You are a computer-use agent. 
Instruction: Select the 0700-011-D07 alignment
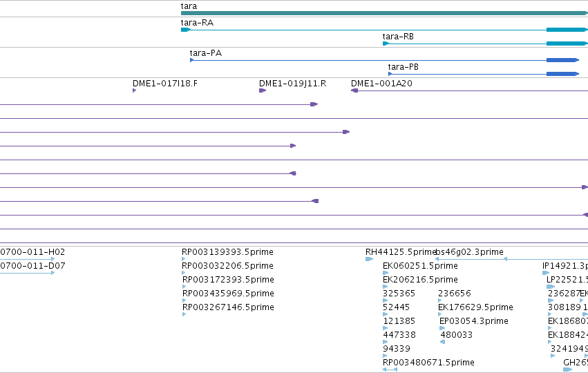(27, 273)
